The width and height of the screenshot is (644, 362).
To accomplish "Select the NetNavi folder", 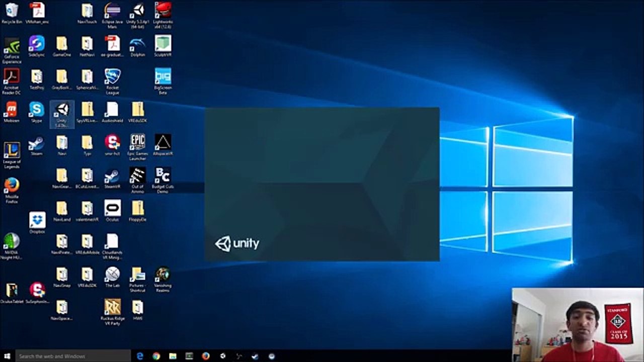I will pos(87,46).
